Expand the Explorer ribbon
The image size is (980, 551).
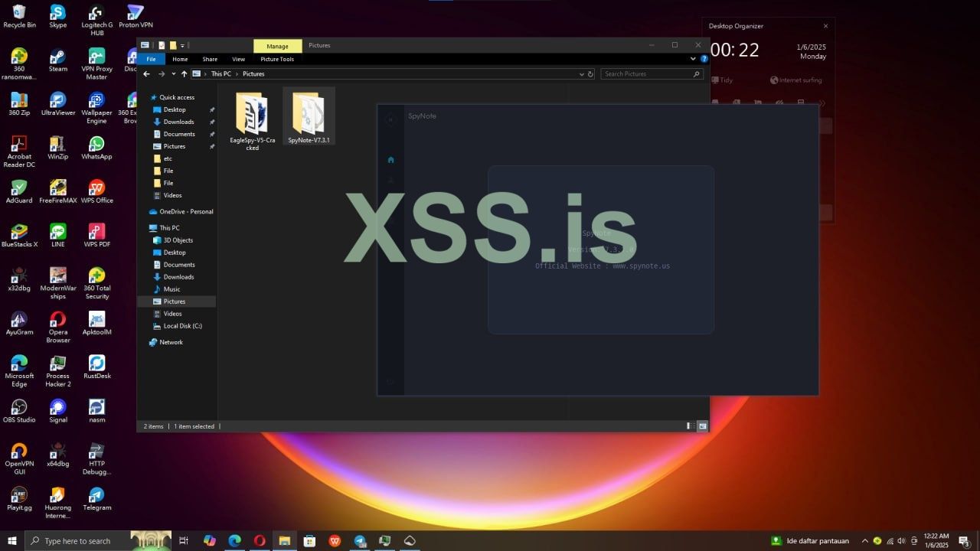click(x=694, y=59)
